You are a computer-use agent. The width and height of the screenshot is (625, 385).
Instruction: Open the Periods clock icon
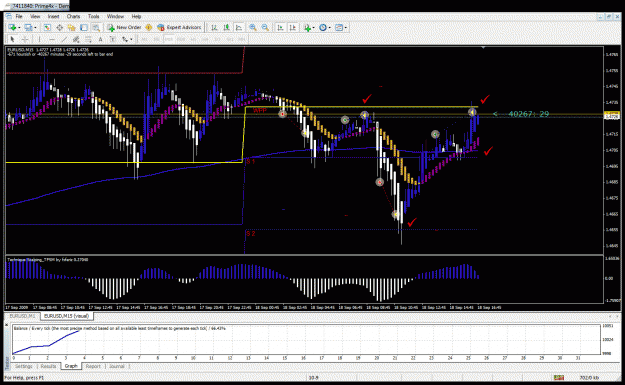[x=323, y=28]
